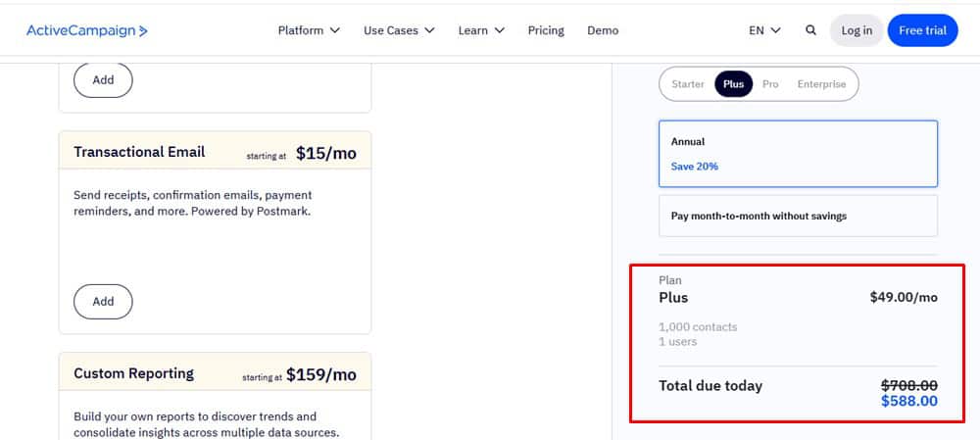Add the Transactional Email add-on

103,301
